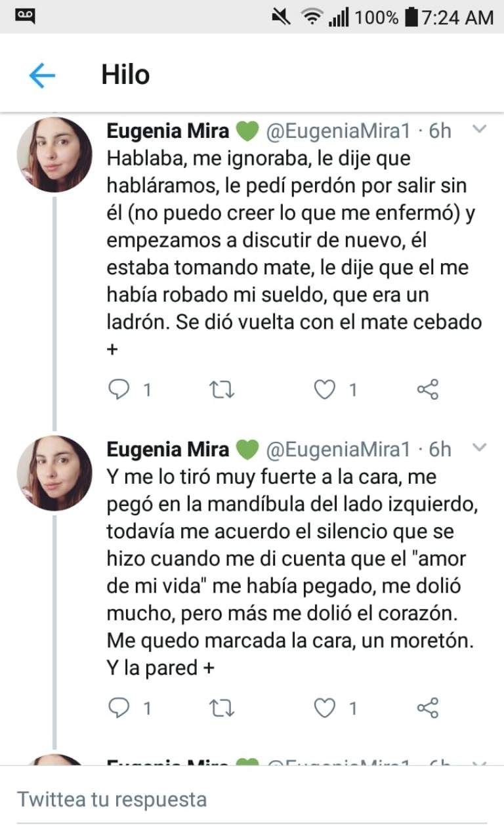This screenshot has width=504, height=831.
Task: Reply to the first tweet via comment icon
Action: (x=119, y=391)
